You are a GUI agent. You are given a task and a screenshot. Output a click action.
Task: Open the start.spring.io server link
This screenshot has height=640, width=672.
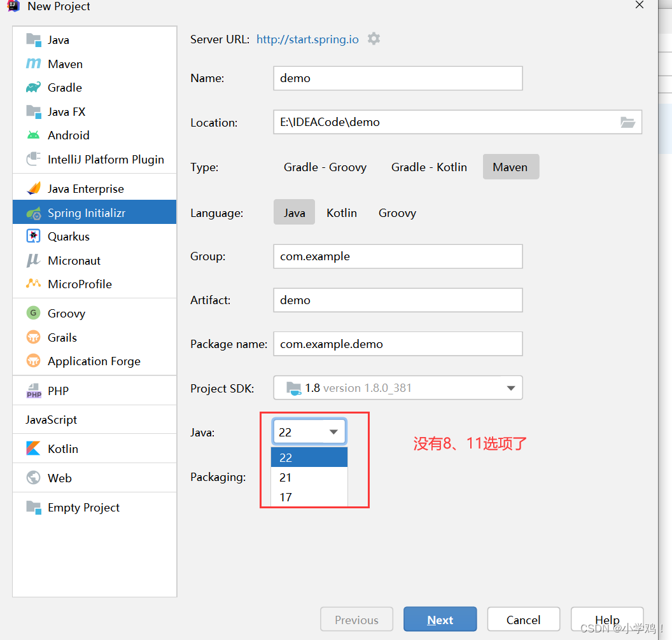(x=307, y=39)
